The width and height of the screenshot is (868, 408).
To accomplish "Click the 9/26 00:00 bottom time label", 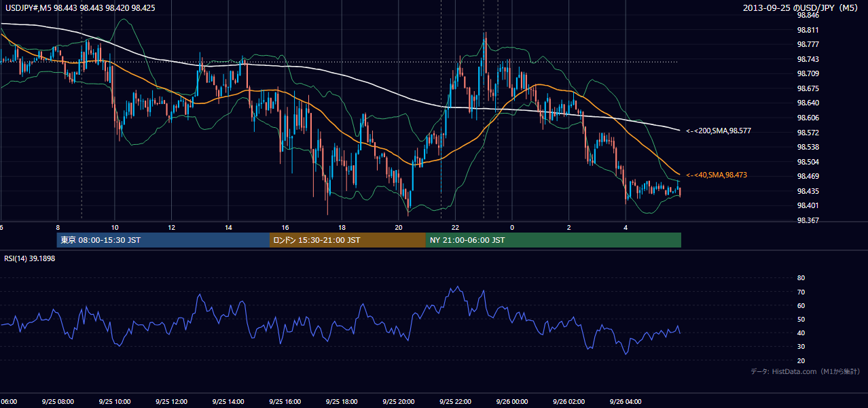I will click(512, 401).
